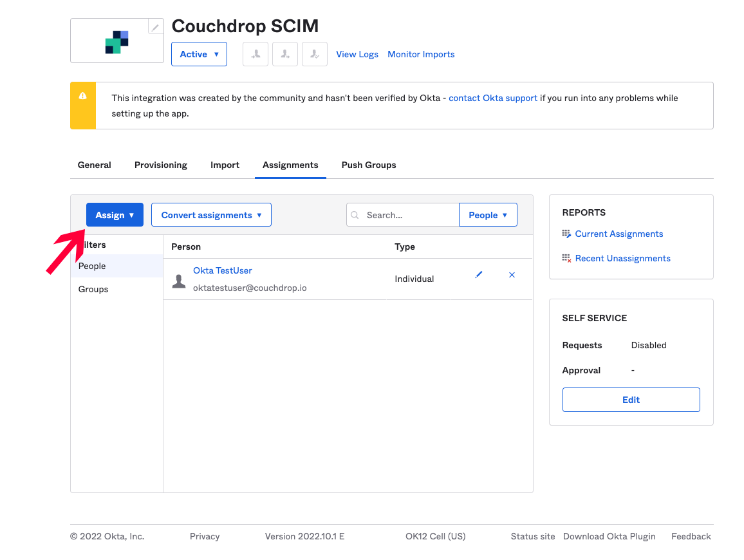
Task: Open the Recent Unassignments report link
Action: pos(623,258)
